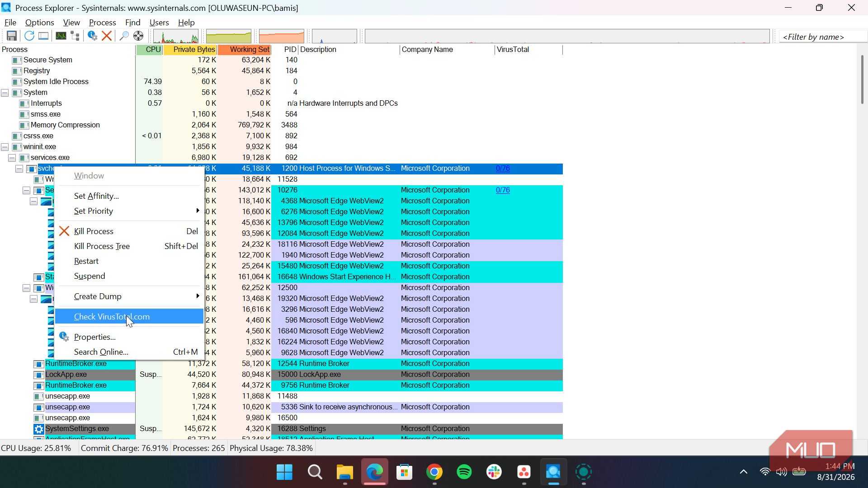Sort by the Process column header

[x=68, y=50]
